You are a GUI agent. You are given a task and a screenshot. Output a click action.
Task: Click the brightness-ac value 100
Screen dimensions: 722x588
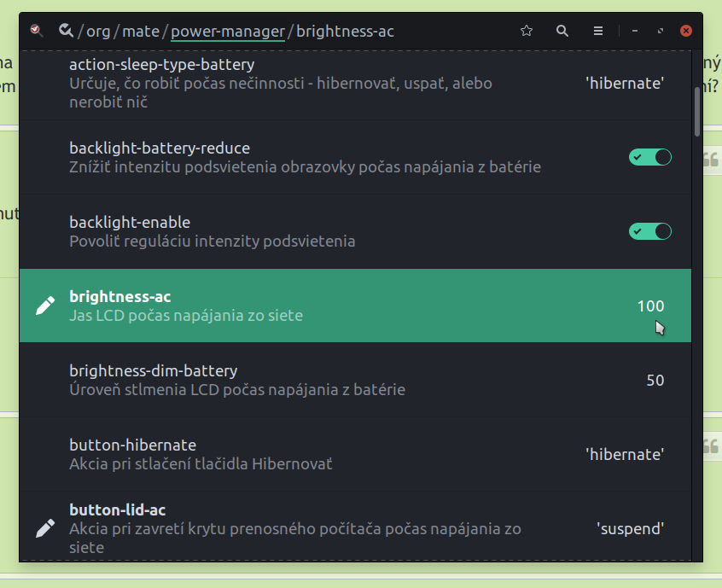(650, 306)
